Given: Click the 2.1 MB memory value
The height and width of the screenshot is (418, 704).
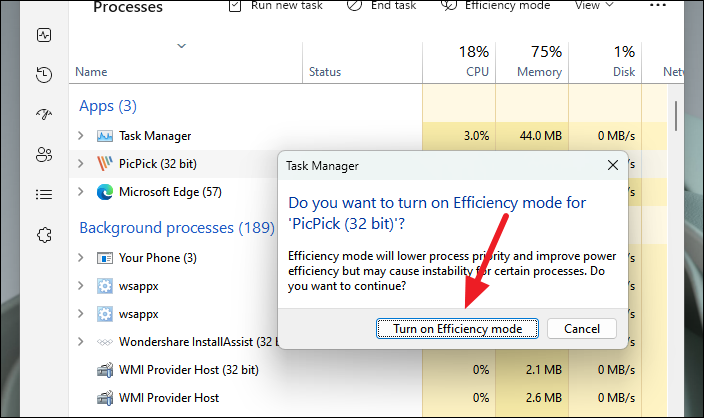Looking at the screenshot, I should coord(544,370).
